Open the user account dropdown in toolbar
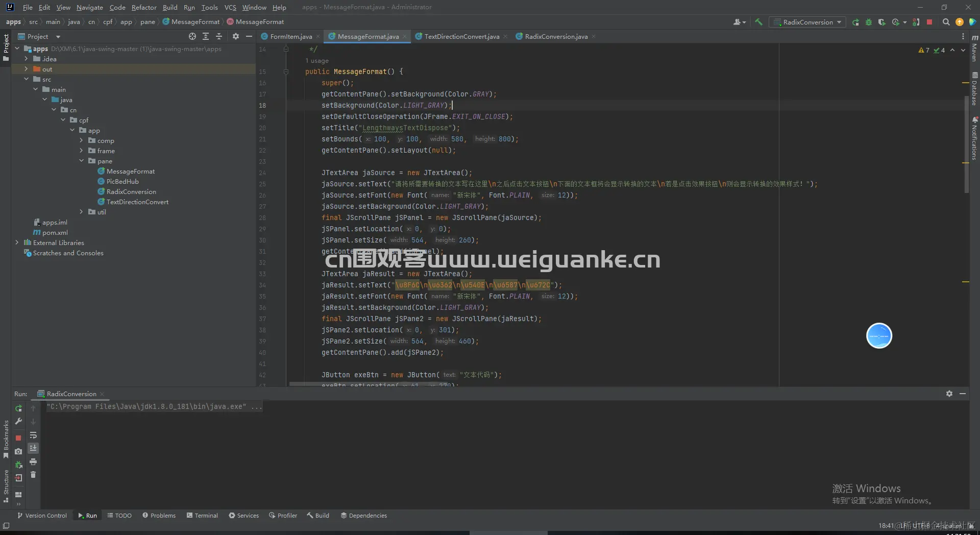The width and height of the screenshot is (980, 535). point(740,22)
